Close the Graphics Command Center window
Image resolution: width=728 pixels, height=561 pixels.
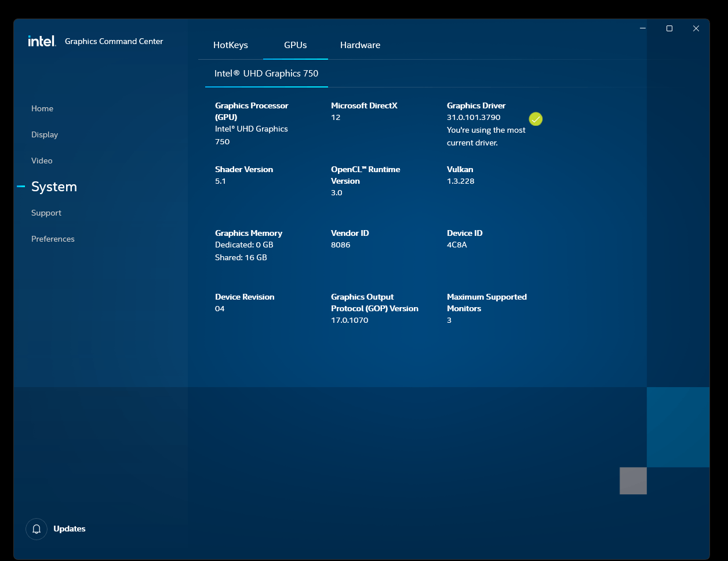tap(696, 28)
